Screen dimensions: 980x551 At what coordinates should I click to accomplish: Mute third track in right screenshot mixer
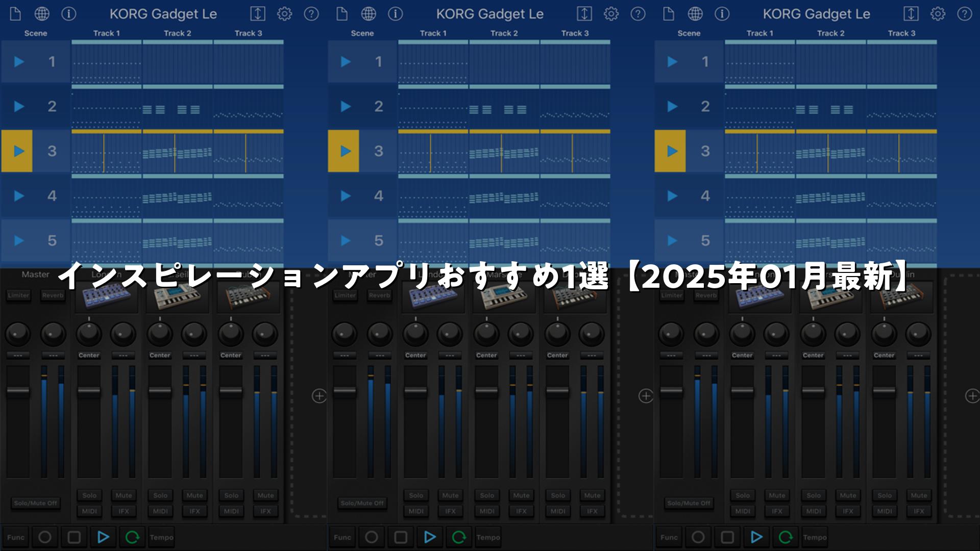919,495
